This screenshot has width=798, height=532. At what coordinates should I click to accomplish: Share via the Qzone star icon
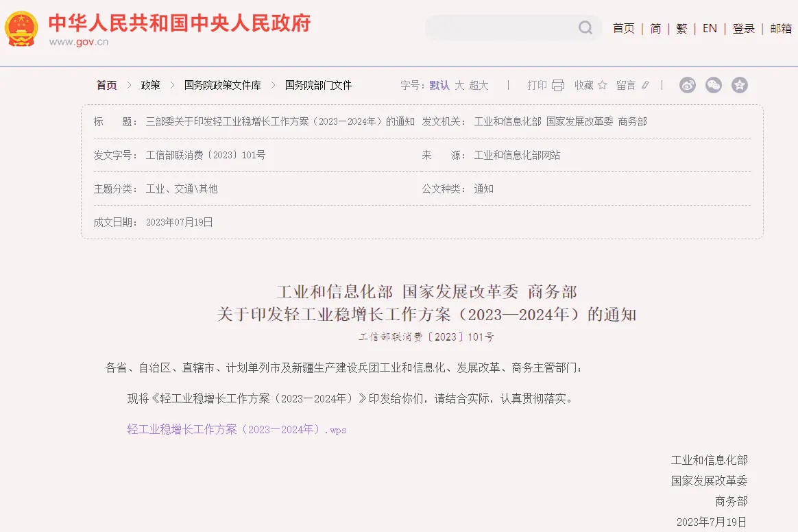[x=740, y=85]
